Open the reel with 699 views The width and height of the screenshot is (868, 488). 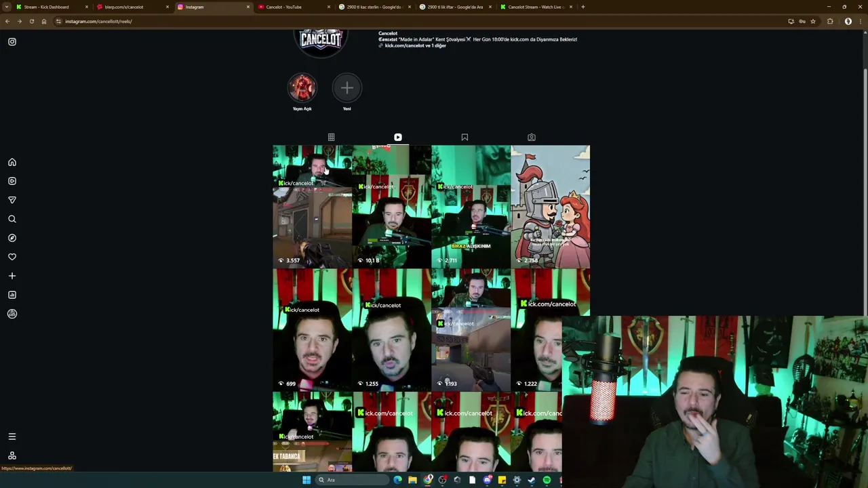(x=312, y=329)
